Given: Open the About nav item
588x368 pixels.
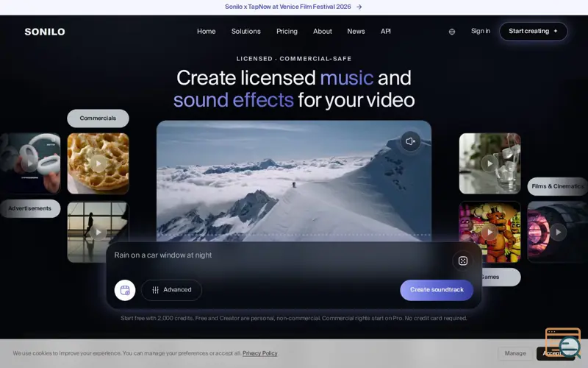Looking at the screenshot, I should [x=323, y=31].
